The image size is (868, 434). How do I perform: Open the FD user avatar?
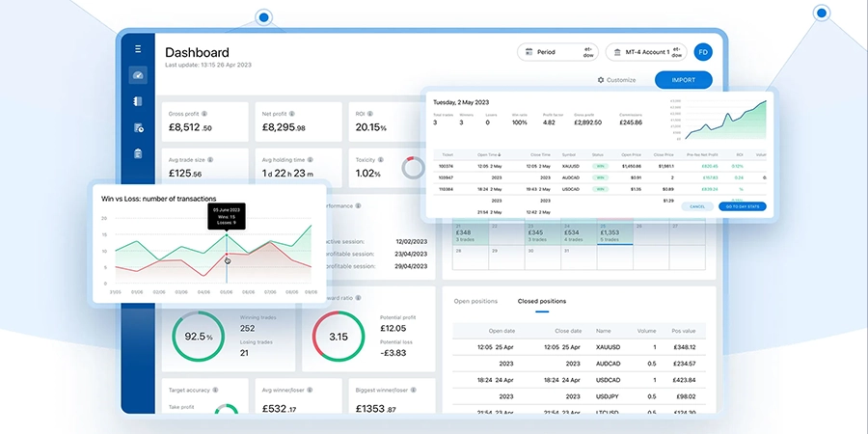point(703,51)
